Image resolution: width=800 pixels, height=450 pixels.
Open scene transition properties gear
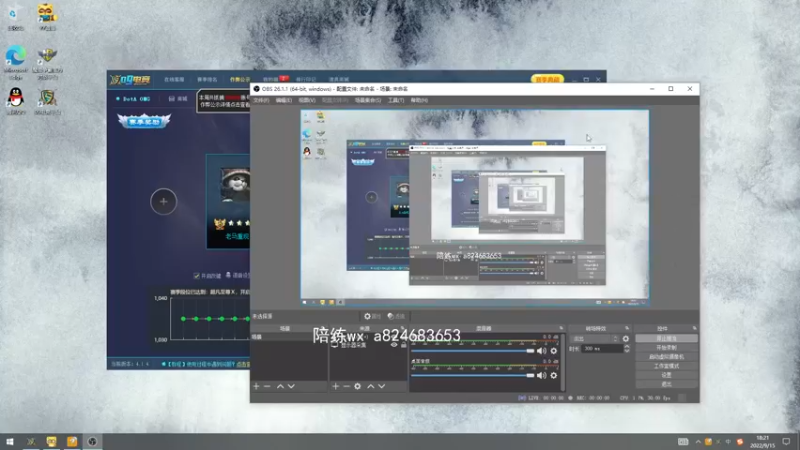tap(626, 339)
